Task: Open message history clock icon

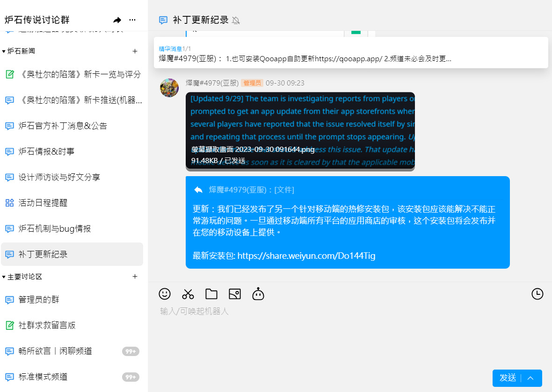Action: point(537,294)
